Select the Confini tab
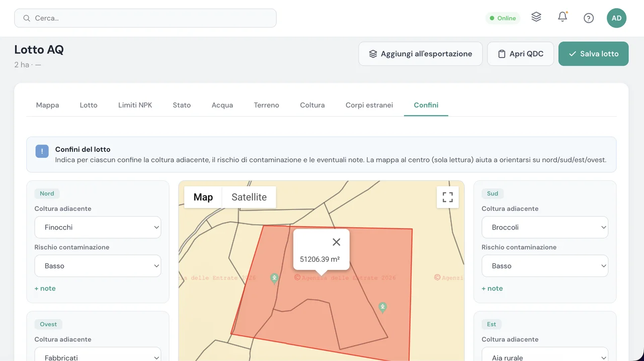This screenshot has width=644, height=361. pos(426,105)
